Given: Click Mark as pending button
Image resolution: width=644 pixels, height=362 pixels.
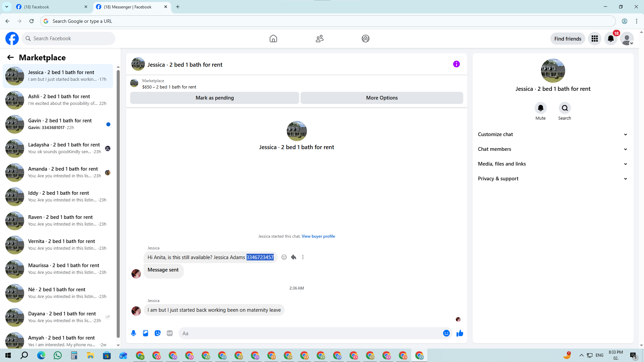Looking at the screenshot, I should pos(215,98).
